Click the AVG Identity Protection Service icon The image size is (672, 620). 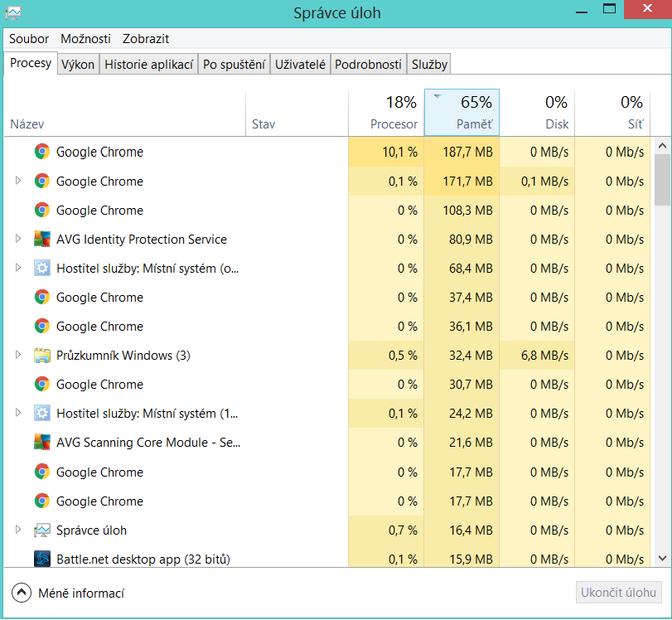tap(42, 240)
